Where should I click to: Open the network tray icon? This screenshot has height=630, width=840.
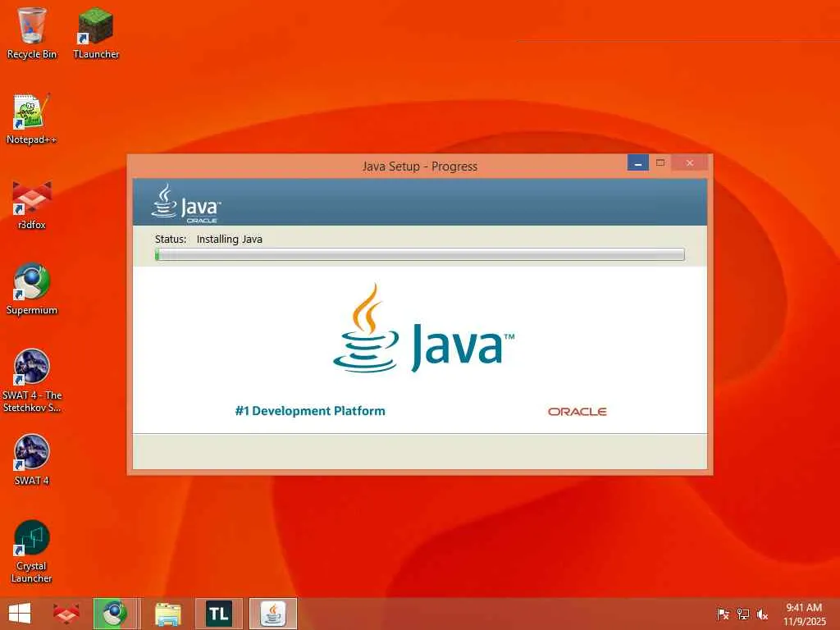point(742,614)
